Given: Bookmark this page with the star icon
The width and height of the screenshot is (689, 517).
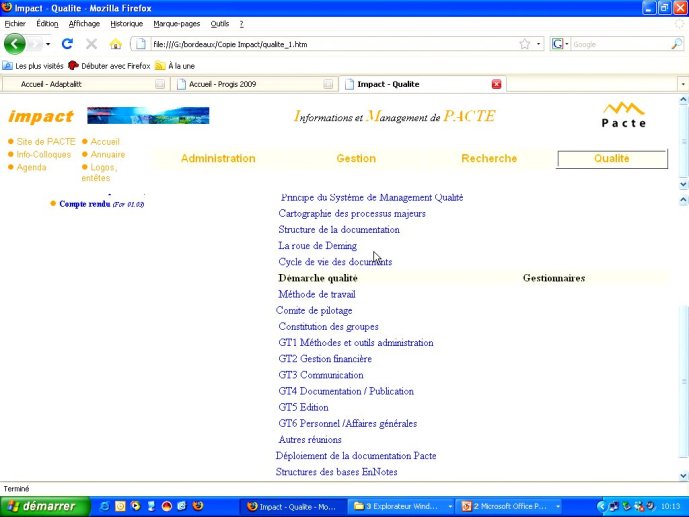Looking at the screenshot, I should pos(525,44).
